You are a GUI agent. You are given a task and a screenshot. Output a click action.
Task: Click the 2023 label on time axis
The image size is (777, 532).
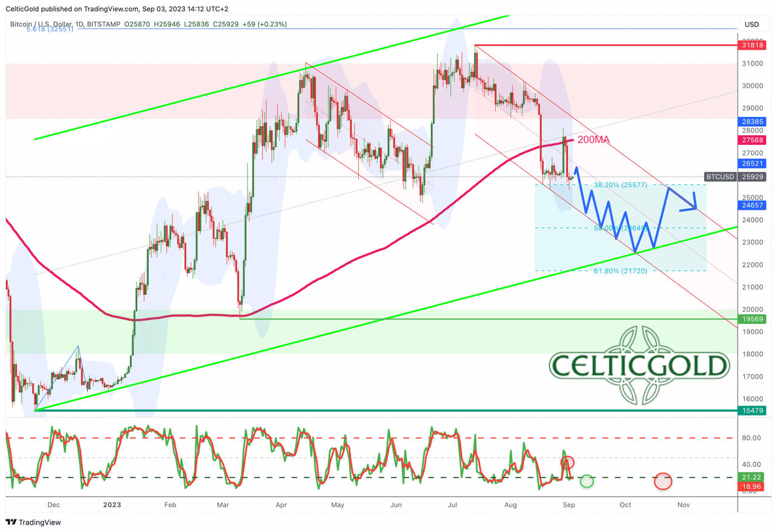pos(112,505)
